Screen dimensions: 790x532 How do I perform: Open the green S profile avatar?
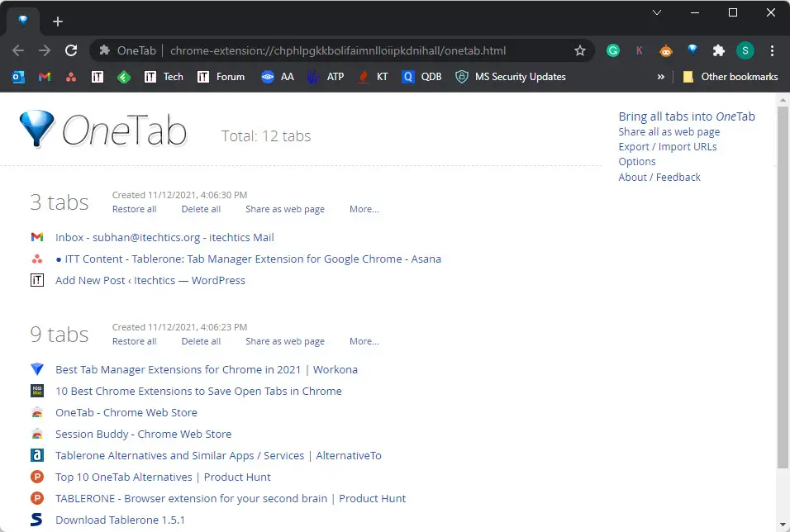[745, 50]
